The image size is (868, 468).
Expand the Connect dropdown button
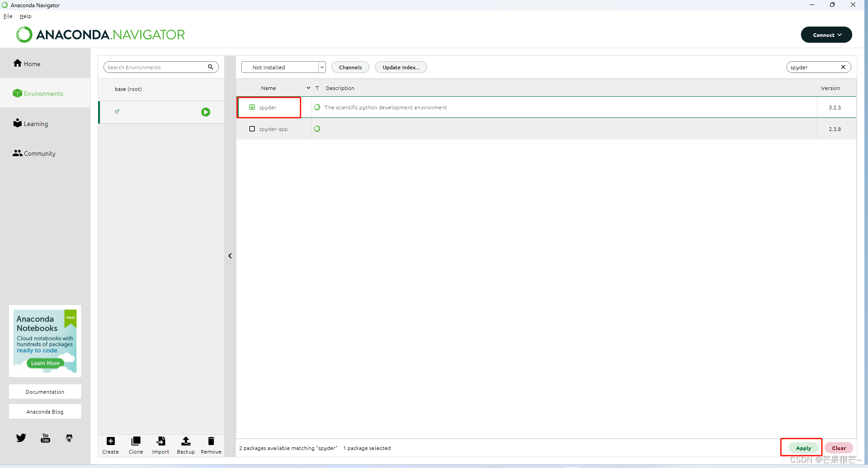pos(827,35)
